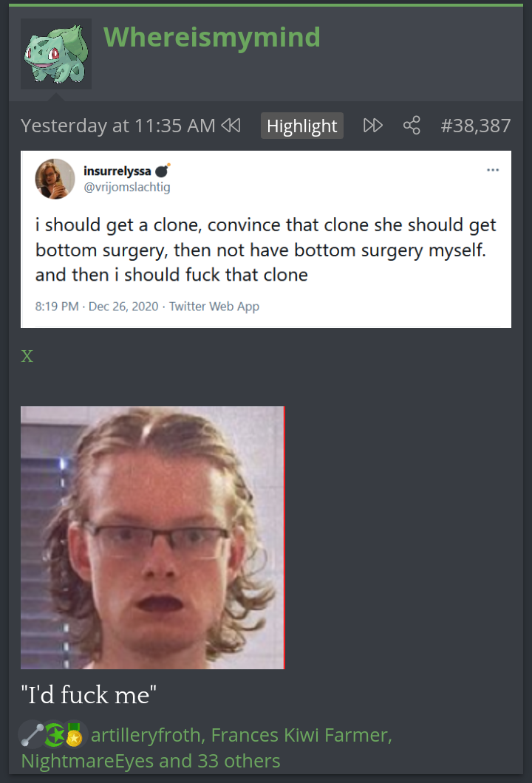
Task: Open the green X source link
Action: pyautogui.click(x=27, y=356)
